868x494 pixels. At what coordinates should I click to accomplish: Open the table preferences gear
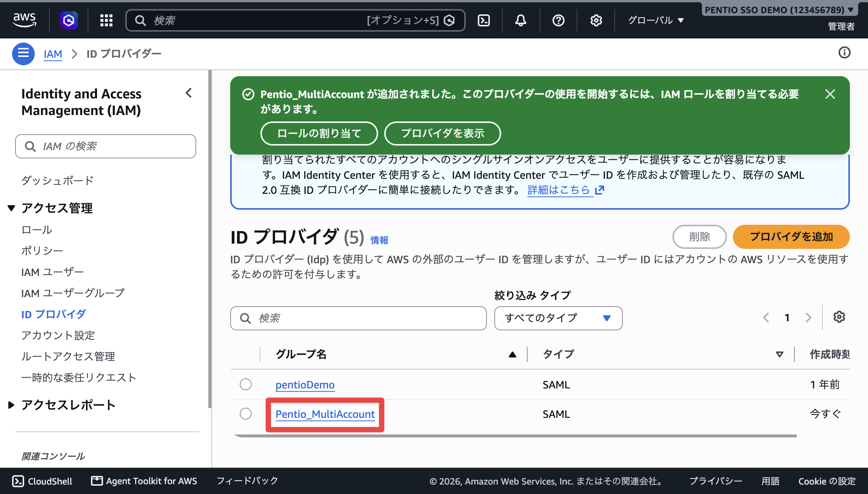(839, 317)
